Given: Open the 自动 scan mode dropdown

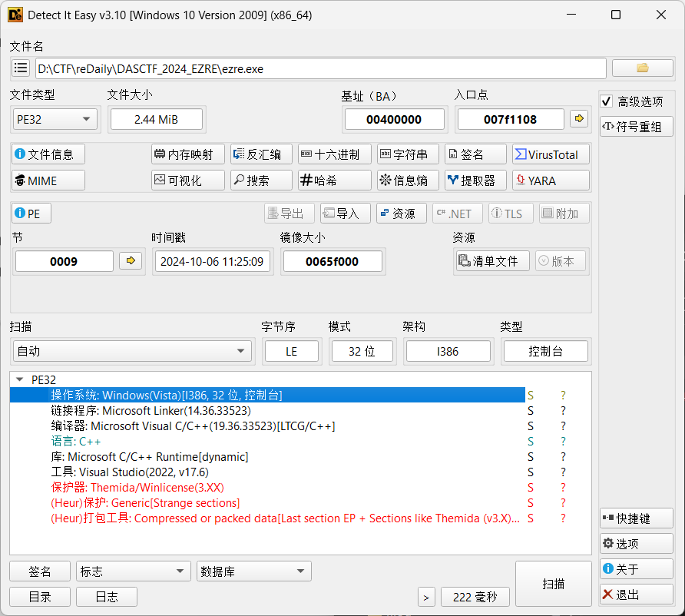Looking at the screenshot, I should (x=132, y=351).
